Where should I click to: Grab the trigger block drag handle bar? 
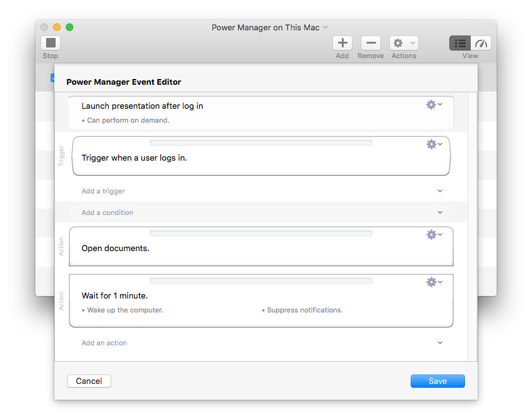(x=261, y=143)
